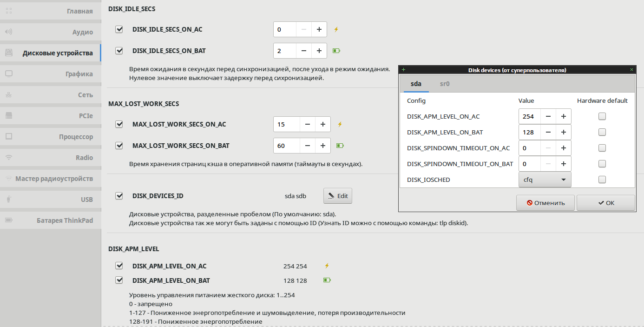Switch to the sr0 tab
The width and height of the screenshot is (644, 327).
(445, 84)
